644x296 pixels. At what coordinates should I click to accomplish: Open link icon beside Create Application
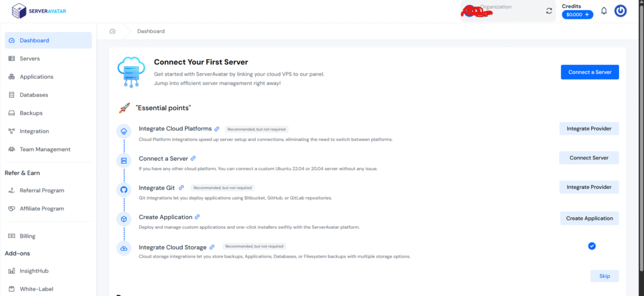pyautogui.click(x=197, y=217)
